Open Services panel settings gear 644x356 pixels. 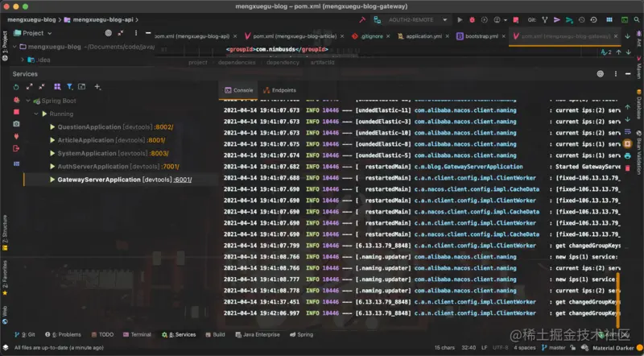pyautogui.click(x=601, y=74)
